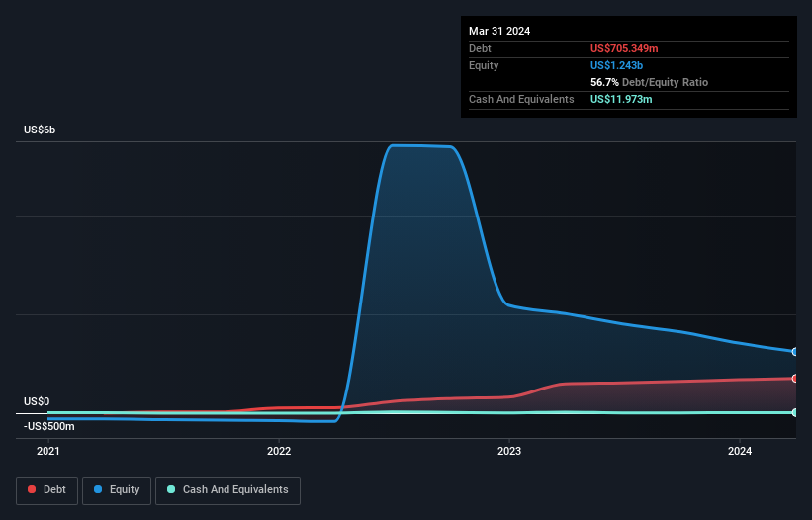
Task: Click the Equity row label in tooltip
Action: pyautogui.click(x=484, y=65)
